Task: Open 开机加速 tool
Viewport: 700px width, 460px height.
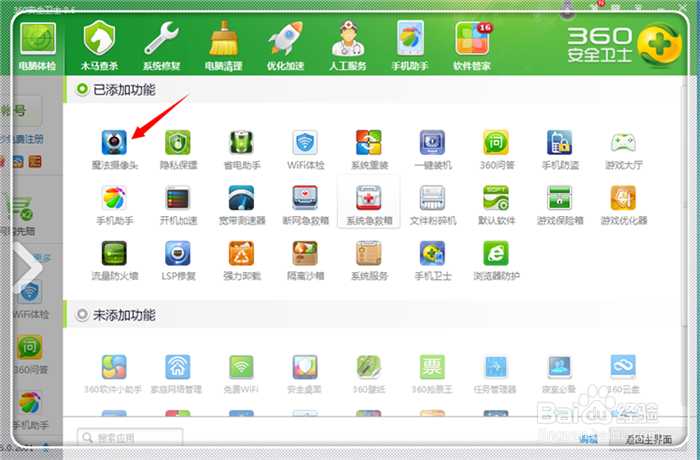Action: click(178, 205)
